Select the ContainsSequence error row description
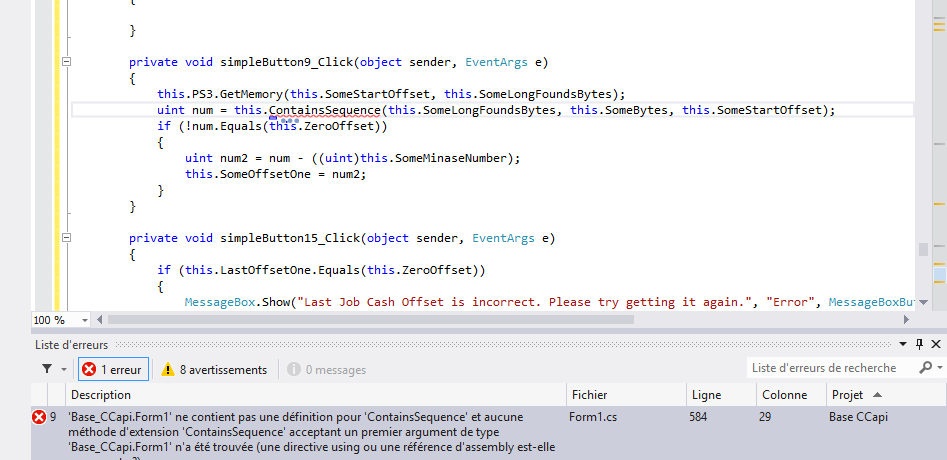The height and width of the screenshot is (460, 947). pyautogui.click(x=313, y=433)
